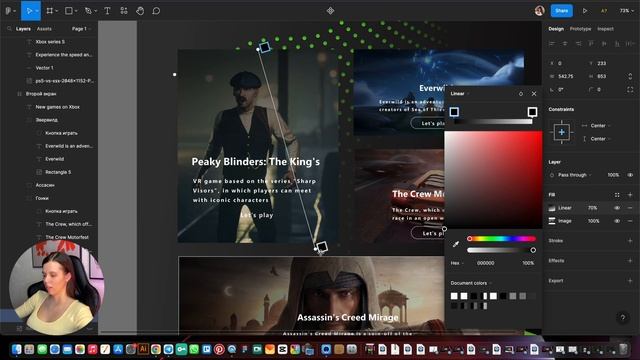Select the Frame tool

pyautogui.click(x=50, y=11)
